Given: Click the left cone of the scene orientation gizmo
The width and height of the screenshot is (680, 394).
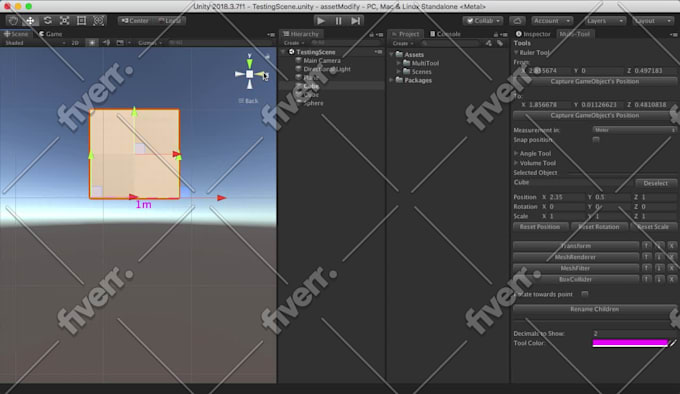Looking at the screenshot, I should [239, 74].
